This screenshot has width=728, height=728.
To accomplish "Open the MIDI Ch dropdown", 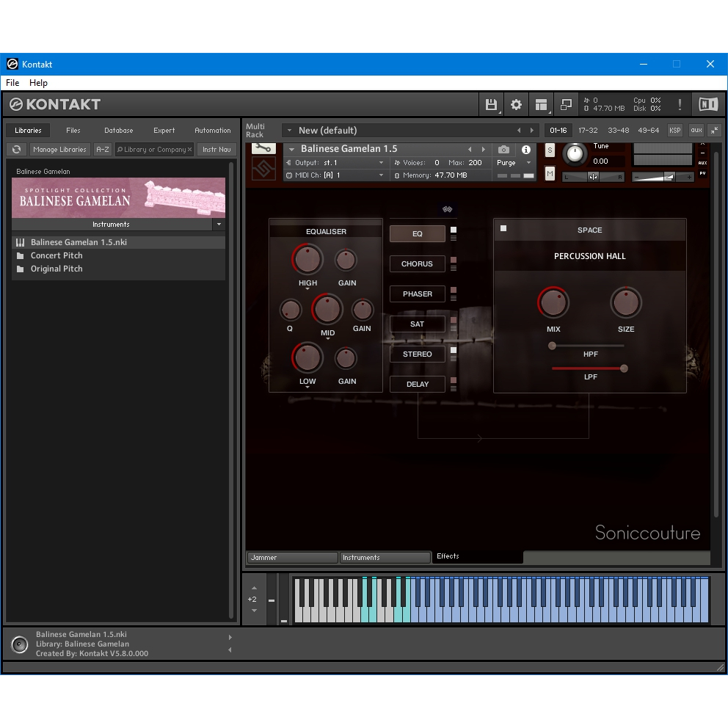I will 381,175.
